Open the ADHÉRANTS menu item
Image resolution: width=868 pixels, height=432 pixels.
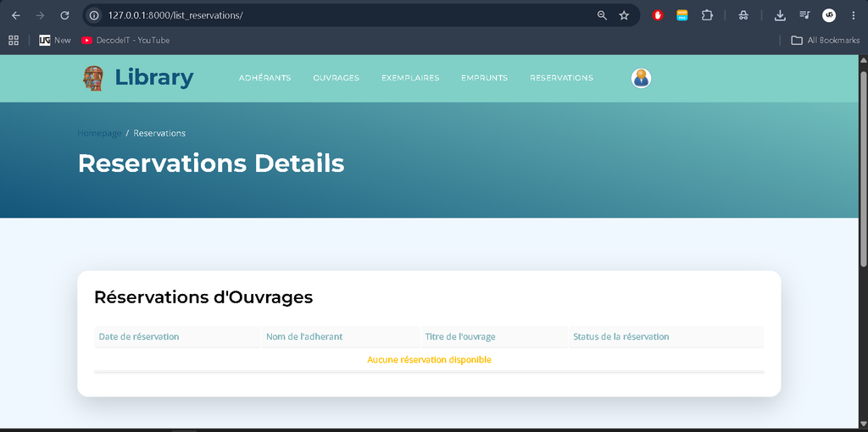(264, 78)
